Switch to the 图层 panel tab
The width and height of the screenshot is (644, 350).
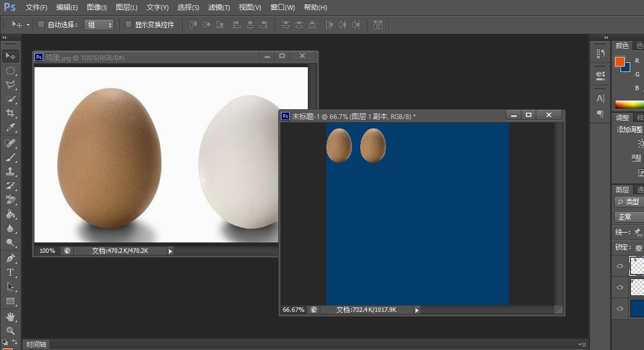pos(622,189)
